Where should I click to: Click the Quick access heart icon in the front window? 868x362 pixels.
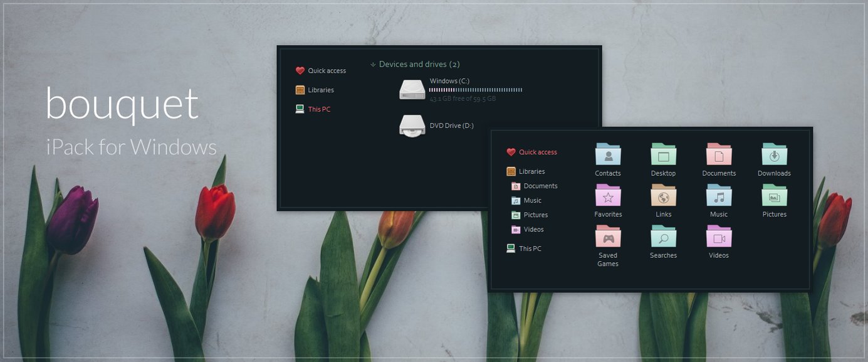click(x=511, y=152)
